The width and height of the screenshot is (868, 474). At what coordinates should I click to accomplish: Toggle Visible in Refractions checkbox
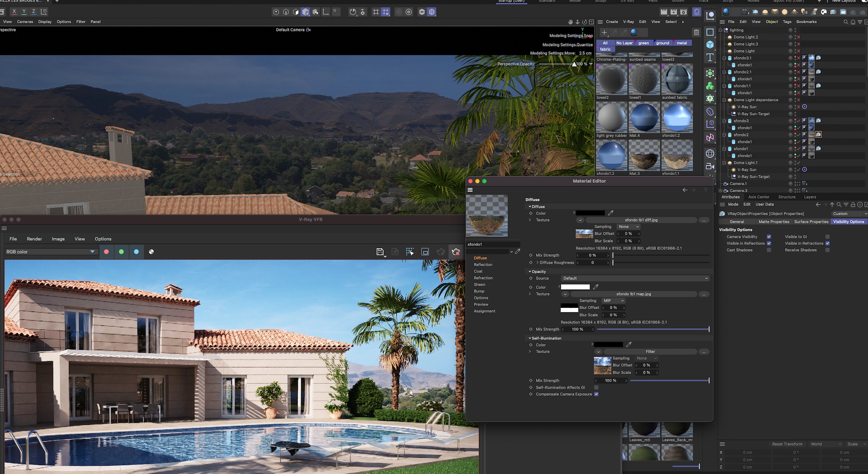[x=827, y=243]
